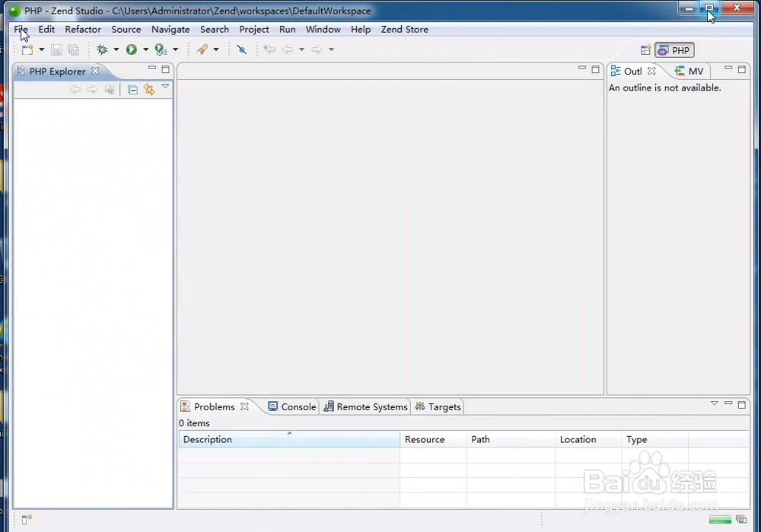Open the Problems view menu triangle

pyautogui.click(x=715, y=403)
